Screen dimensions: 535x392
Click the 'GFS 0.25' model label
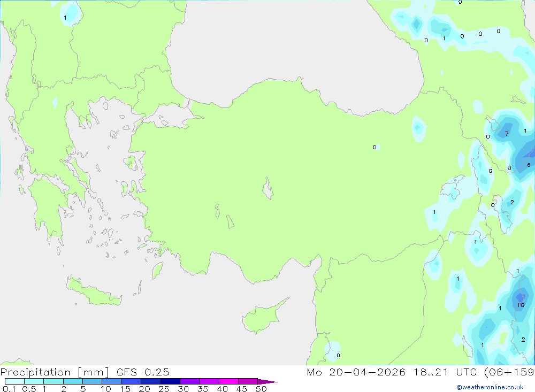point(143,372)
